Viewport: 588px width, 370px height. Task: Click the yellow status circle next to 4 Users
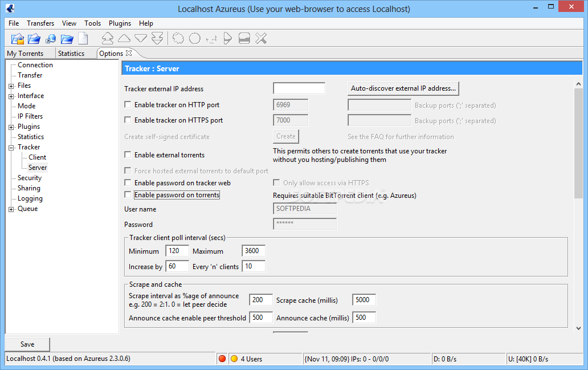234,359
